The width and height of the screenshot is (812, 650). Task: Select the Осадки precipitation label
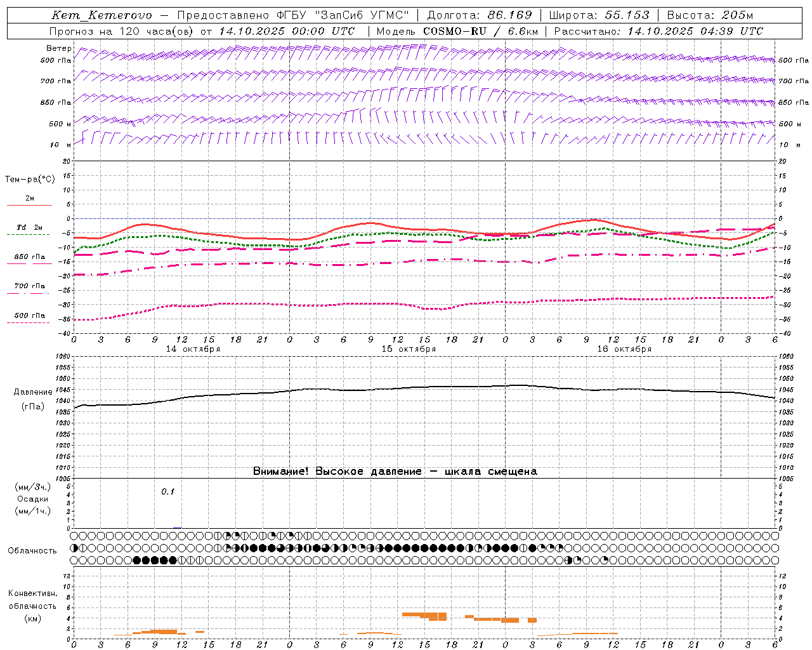coord(33,499)
